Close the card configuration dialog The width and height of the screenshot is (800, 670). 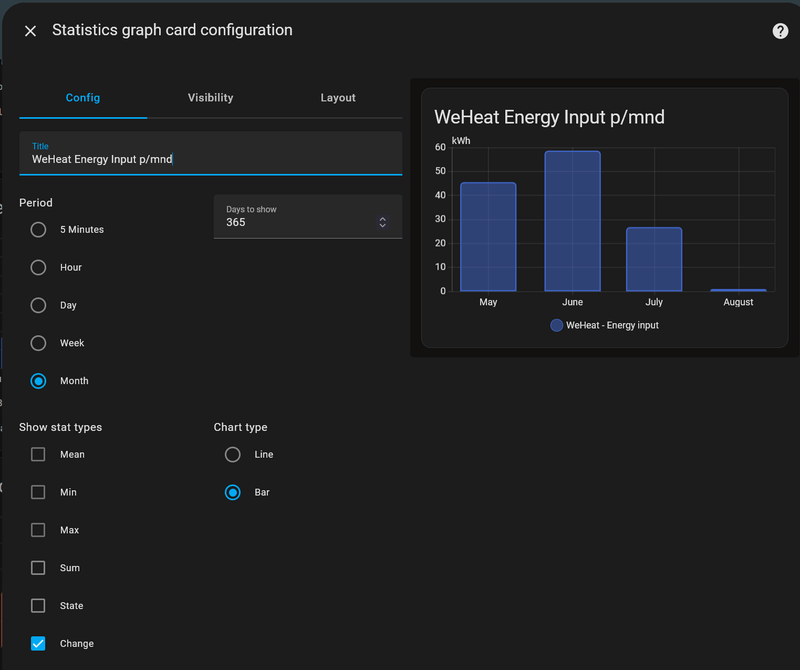tap(30, 31)
